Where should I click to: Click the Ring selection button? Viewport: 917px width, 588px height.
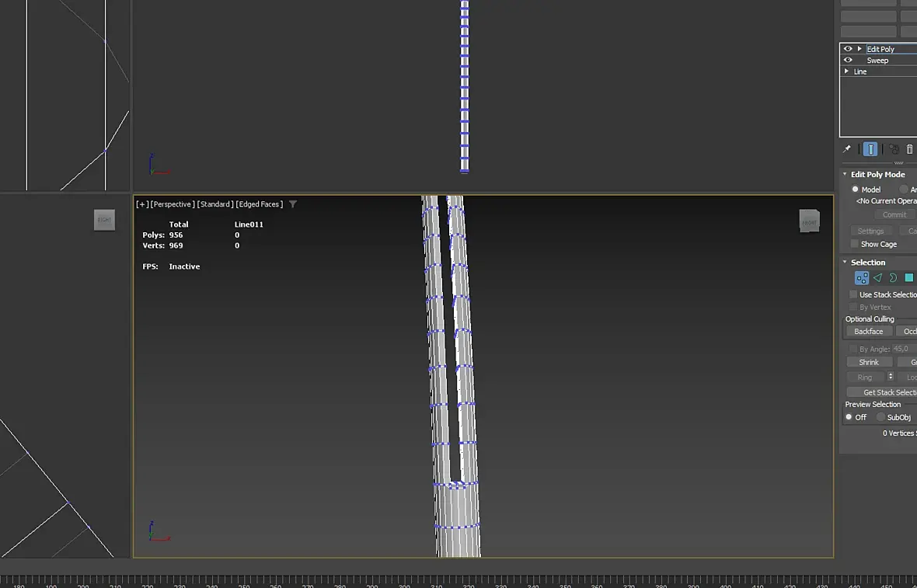point(865,378)
